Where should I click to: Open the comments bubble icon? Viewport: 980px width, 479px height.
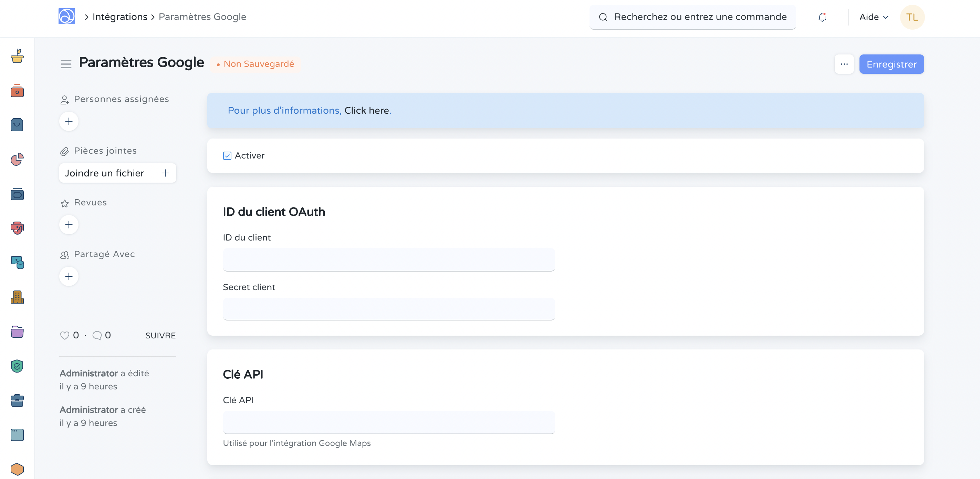tap(97, 335)
